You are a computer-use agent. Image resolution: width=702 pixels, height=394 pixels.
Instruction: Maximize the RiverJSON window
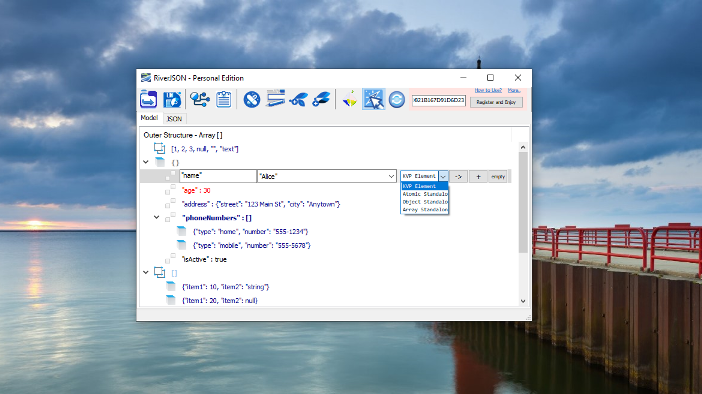point(490,77)
